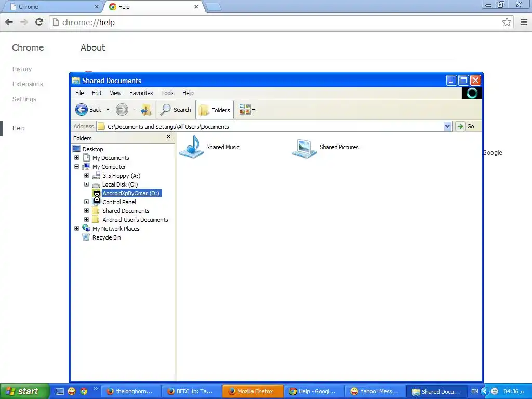Expand the 3.5 Floppy (A:) node

pyautogui.click(x=87, y=176)
